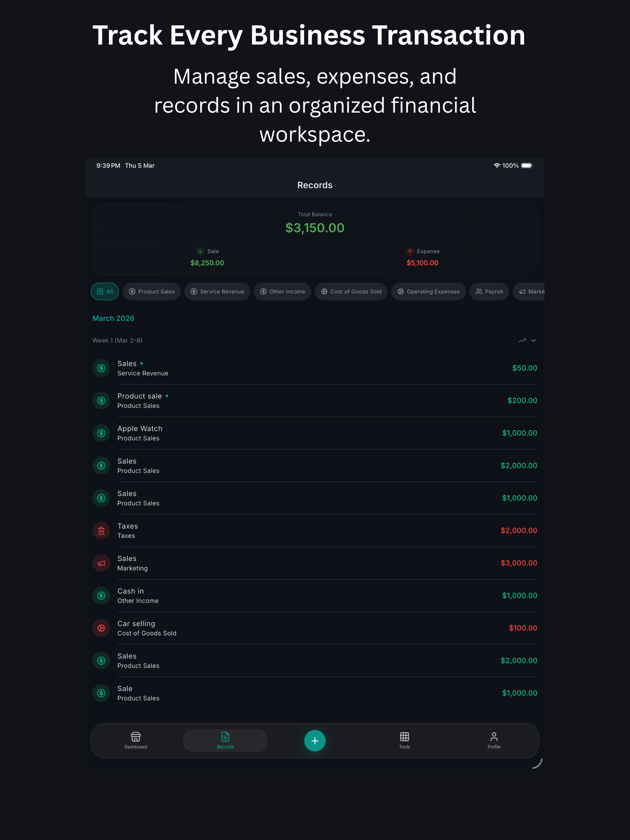
Task: Click the March 2026 heading
Action: coord(113,319)
